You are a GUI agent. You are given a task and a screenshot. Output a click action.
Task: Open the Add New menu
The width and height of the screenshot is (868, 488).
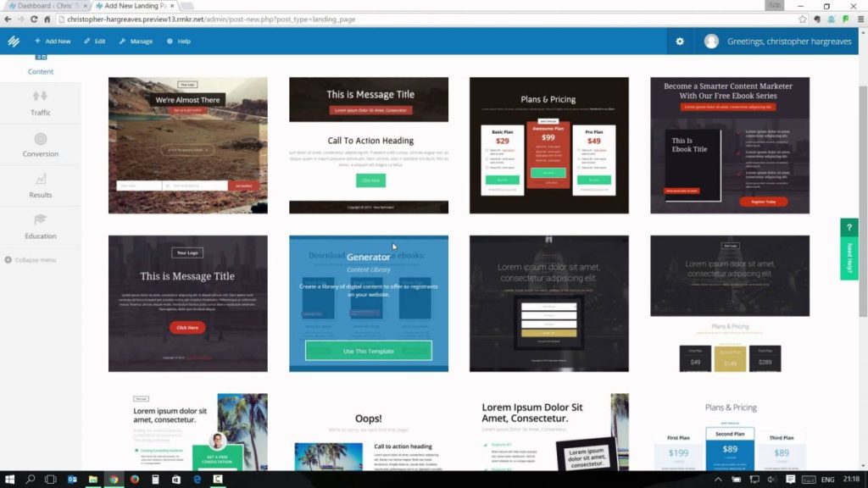pyautogui.click(x=53, y=42)
